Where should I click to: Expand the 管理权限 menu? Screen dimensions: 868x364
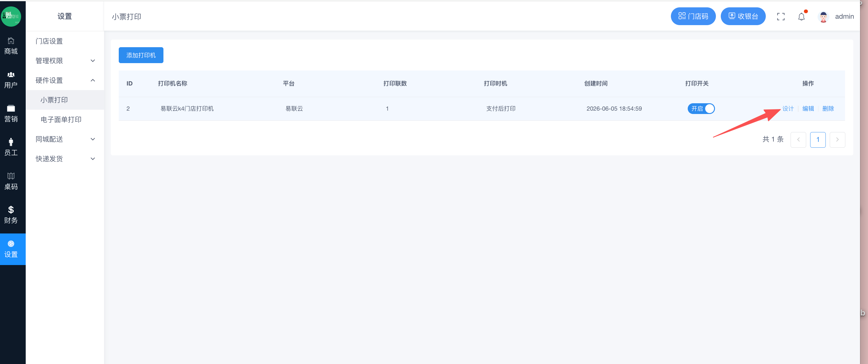pos(65,61)
